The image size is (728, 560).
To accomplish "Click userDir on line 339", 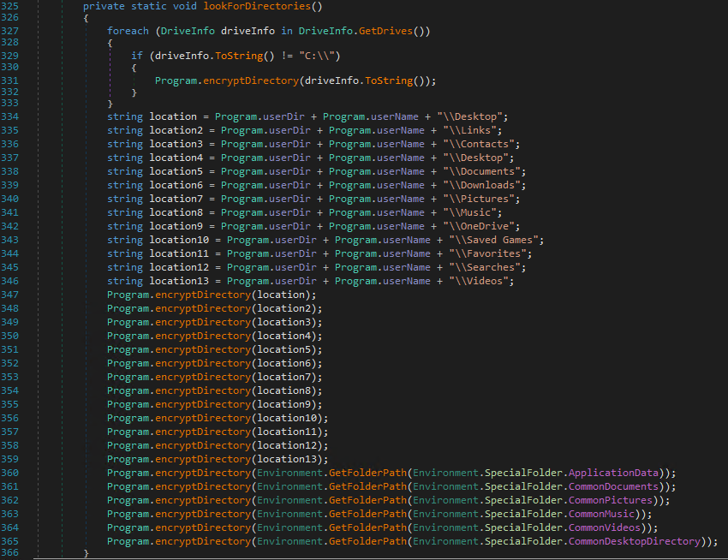I will (289, 185).
